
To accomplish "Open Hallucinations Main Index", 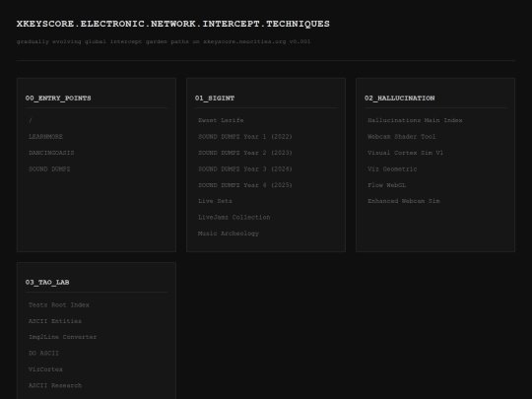I will (x=415, y=120).
